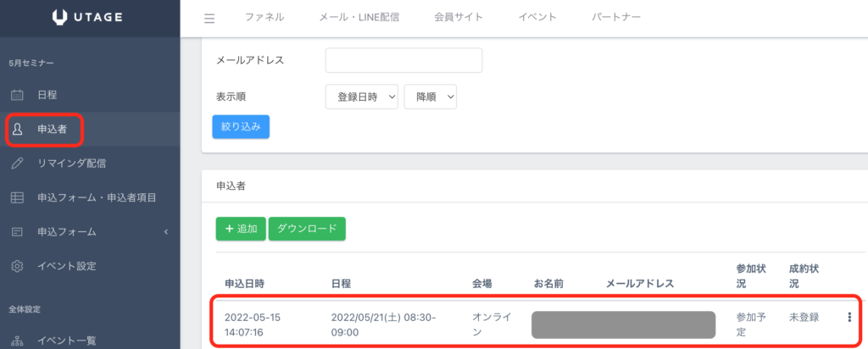Click the ダウンロード button
The width and height of the screenshot is (868, 349).
pyautogui.click(x=307, y=229)
